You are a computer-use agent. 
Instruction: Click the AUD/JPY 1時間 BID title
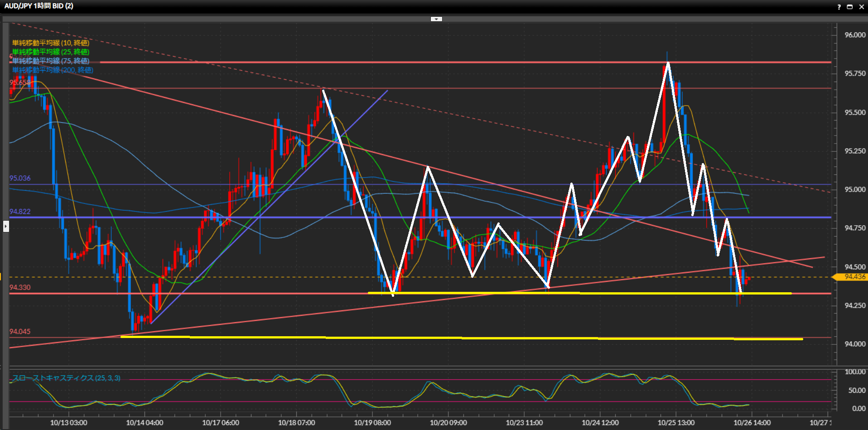tap(39, 6)
